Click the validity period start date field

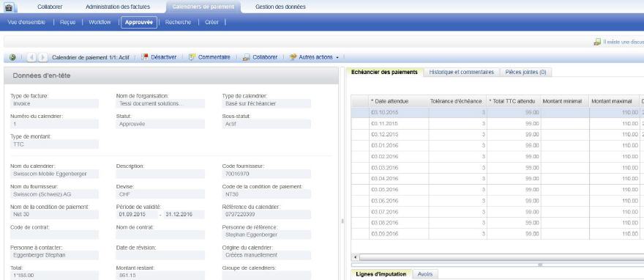tap(136, 214)
